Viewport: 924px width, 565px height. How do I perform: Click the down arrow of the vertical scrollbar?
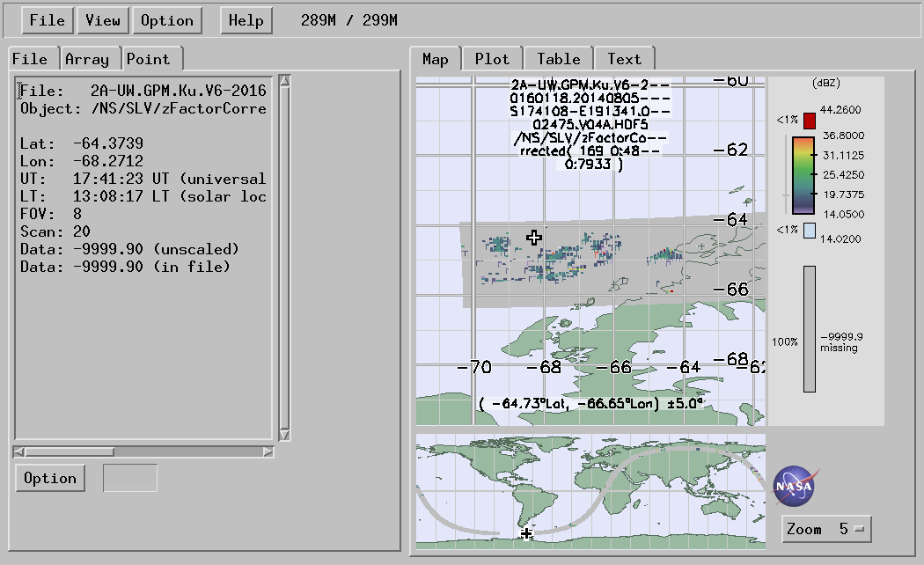(x=284, y=435)
